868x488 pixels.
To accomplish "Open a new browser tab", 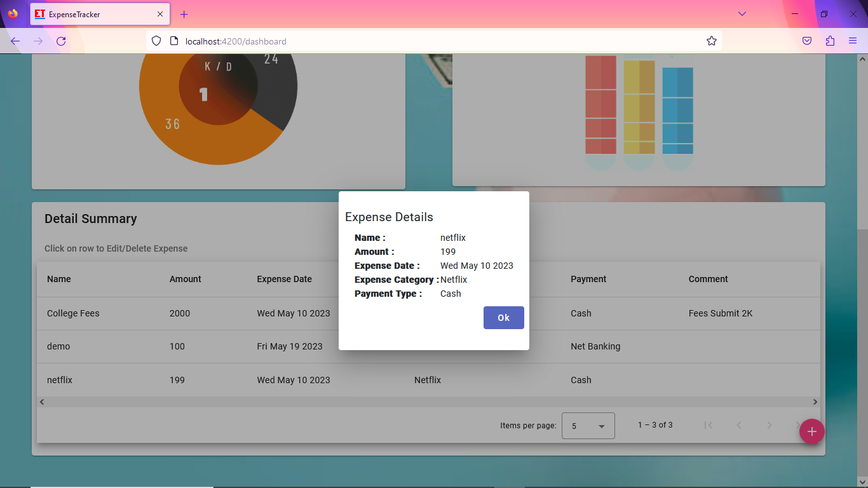I will coord(184,13).
